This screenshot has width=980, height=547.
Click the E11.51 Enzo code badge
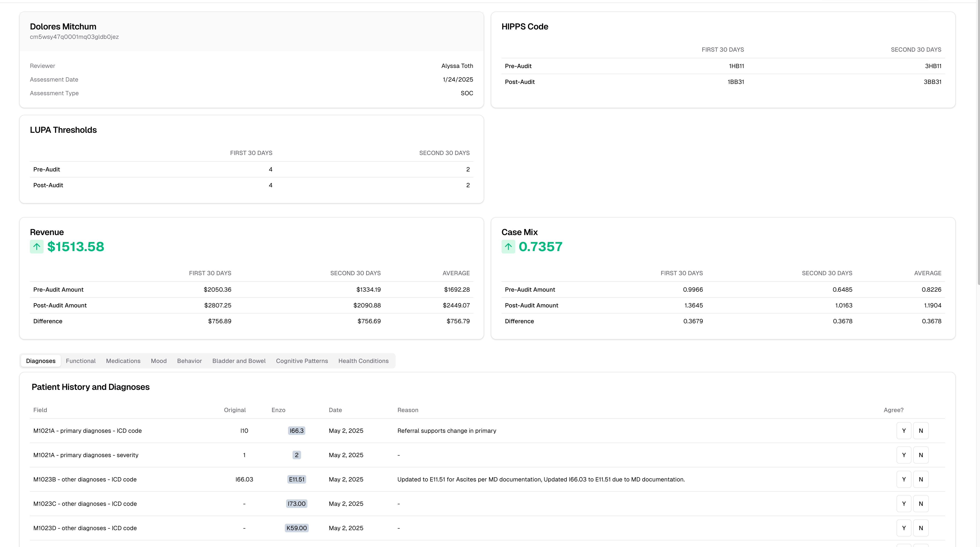[x=296, y=479]
